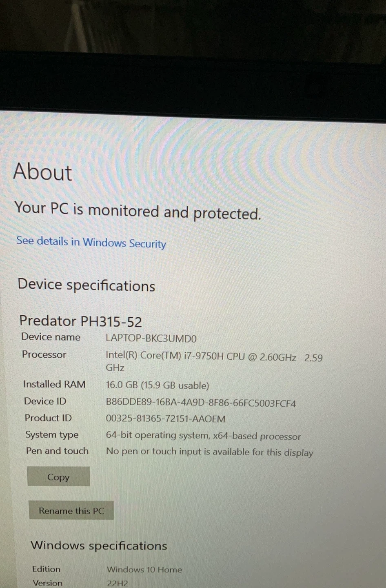The image size is (386, 588).
Task: Click the No pen or touch input text
Action: pos(209,452)
